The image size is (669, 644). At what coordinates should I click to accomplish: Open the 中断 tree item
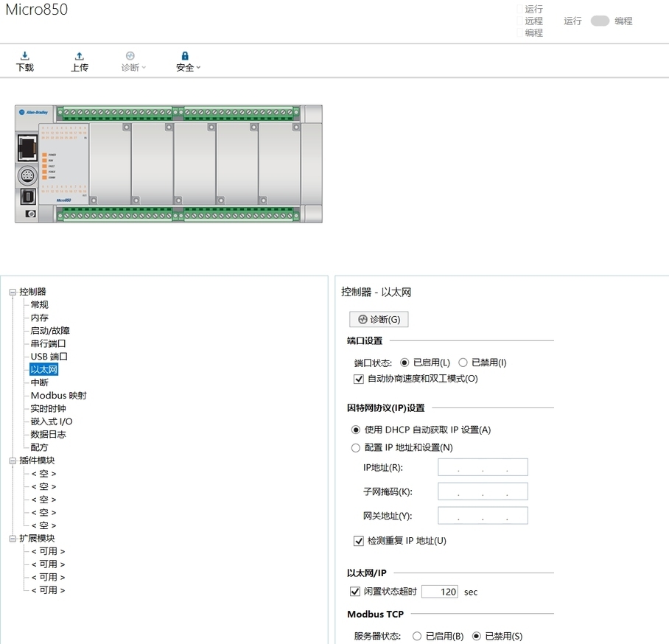tap(40, 382)
